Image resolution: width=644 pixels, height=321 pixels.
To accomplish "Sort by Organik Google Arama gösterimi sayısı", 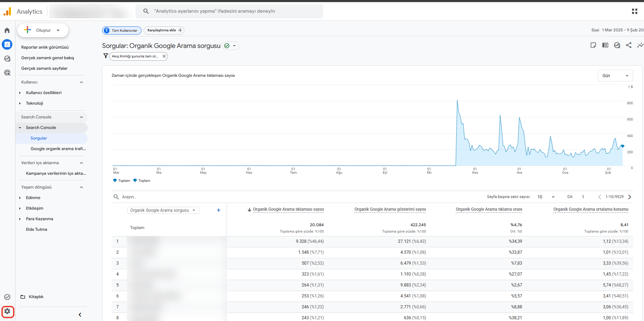I will pos(390,209).
